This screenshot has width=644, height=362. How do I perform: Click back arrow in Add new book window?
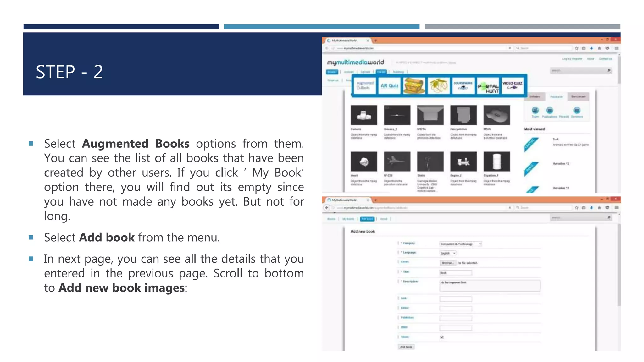tap(327, 207)
